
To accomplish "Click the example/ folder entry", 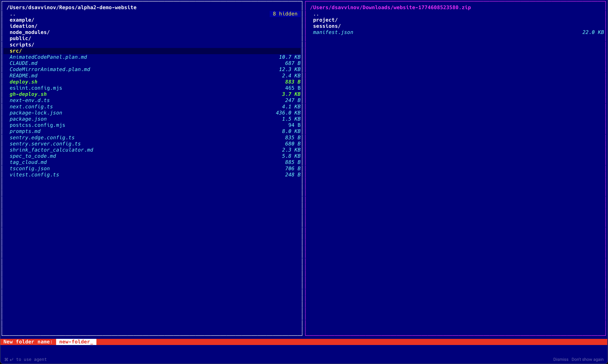I will coord(22,20).
